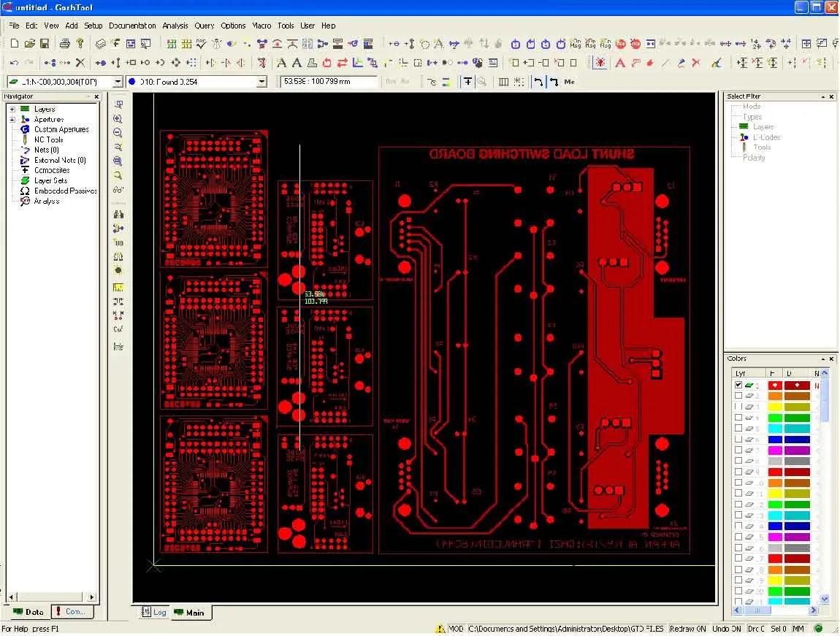Click the Me toolbar button

click(x=569, y=81)
